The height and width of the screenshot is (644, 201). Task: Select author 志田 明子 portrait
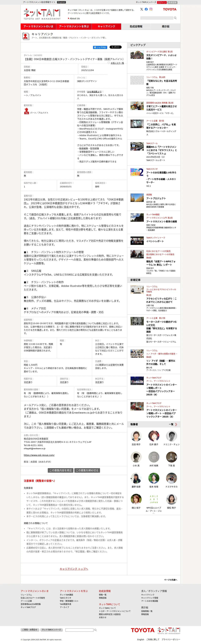(136, 436)
